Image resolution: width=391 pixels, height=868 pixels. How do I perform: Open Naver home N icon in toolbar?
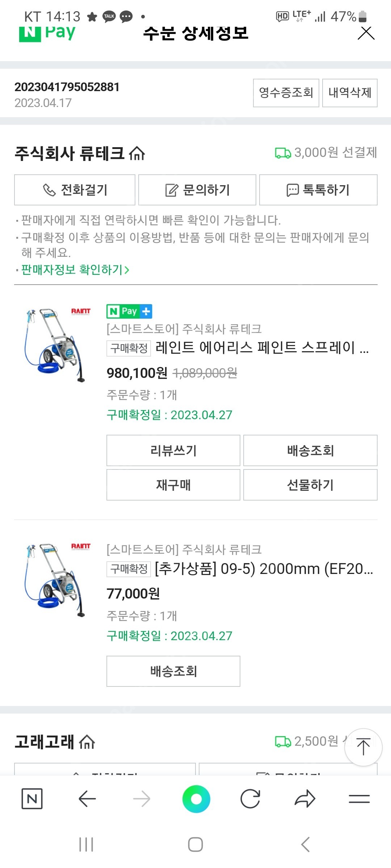coord(32,799)
